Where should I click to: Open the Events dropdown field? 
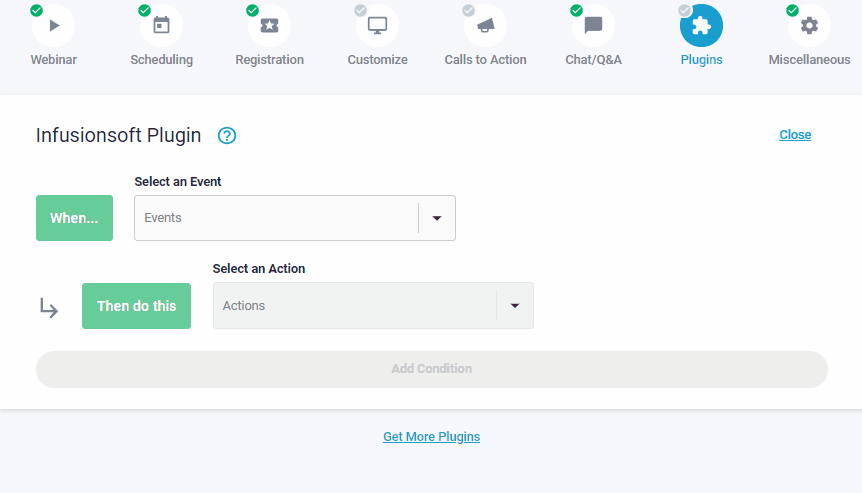point(295,218)
